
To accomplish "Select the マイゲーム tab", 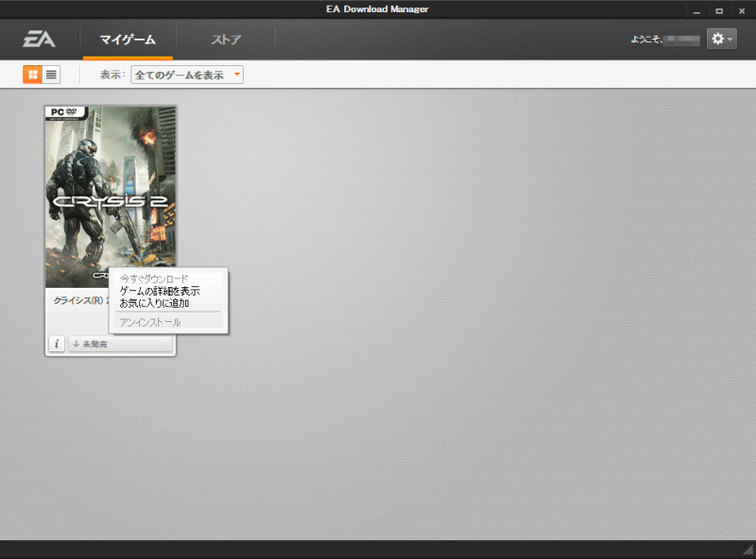I will [128, 40].
